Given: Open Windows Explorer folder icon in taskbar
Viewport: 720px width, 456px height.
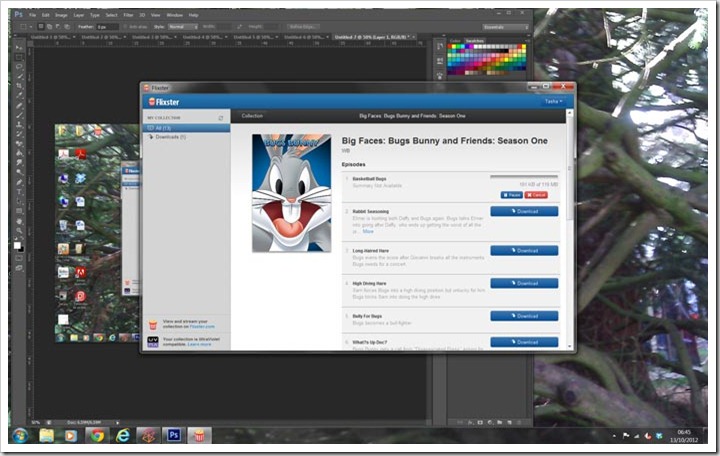Looking at the screenshot, I should pos(46,435).
